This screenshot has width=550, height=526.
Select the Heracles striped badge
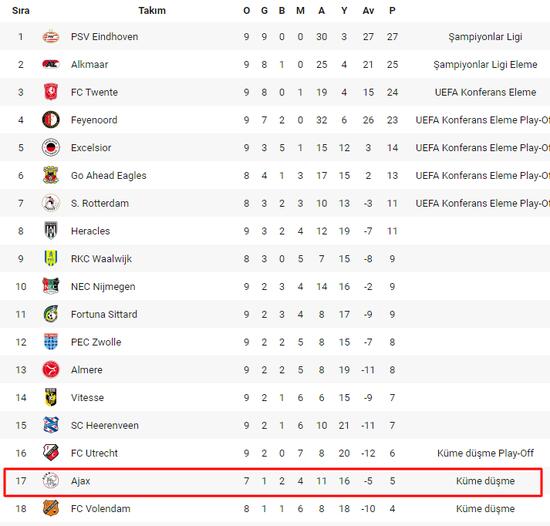(51, 230)
